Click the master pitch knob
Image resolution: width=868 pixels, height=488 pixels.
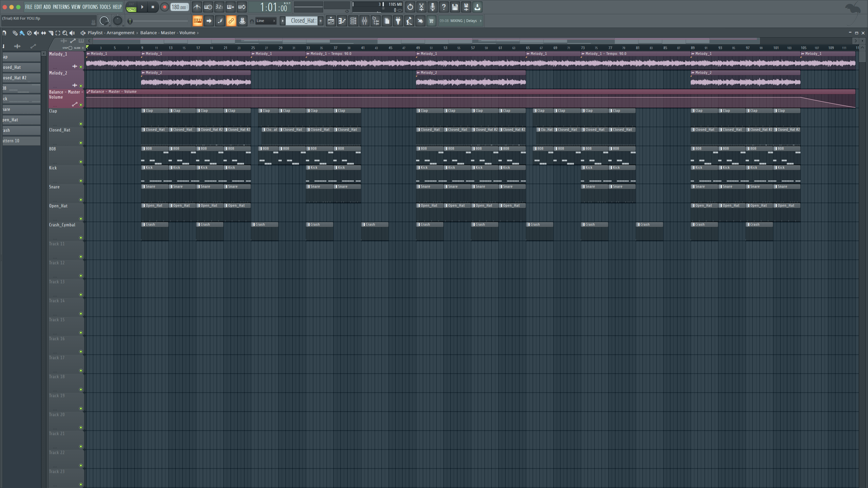[x=117, y=21]
